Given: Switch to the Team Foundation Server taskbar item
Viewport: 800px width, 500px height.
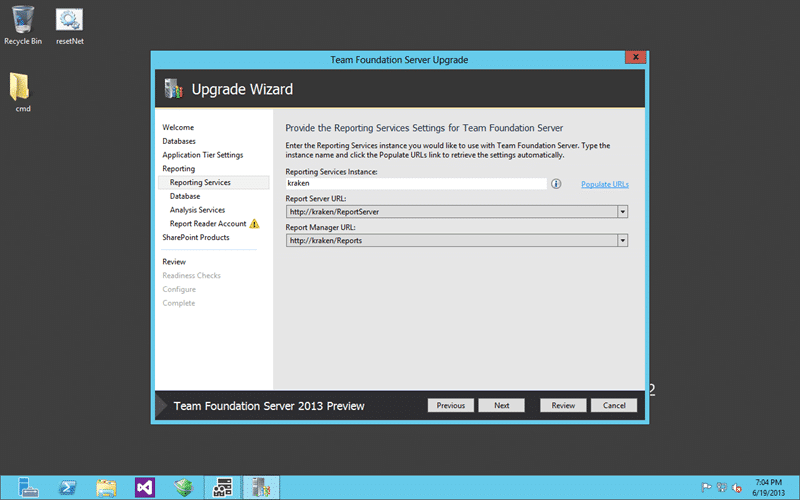Looking at the screenshot, I should tap(261, 488).
